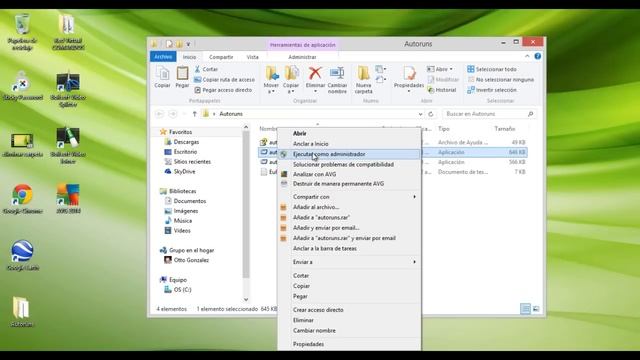Open the Archivo tab
640x360 pixels.
tap(163, 57)
